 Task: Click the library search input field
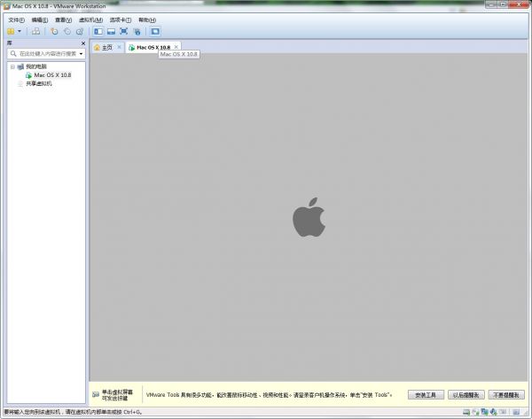pos(48,53)
